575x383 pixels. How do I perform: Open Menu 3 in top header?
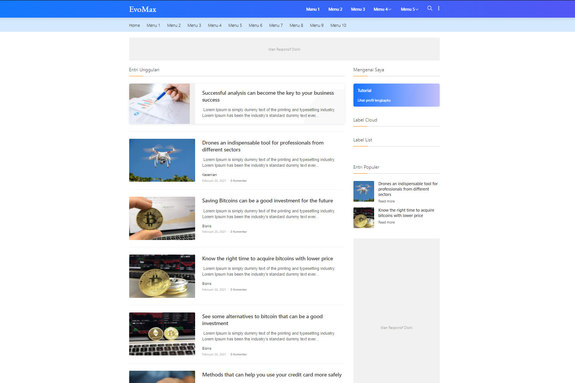click(358, 9)
